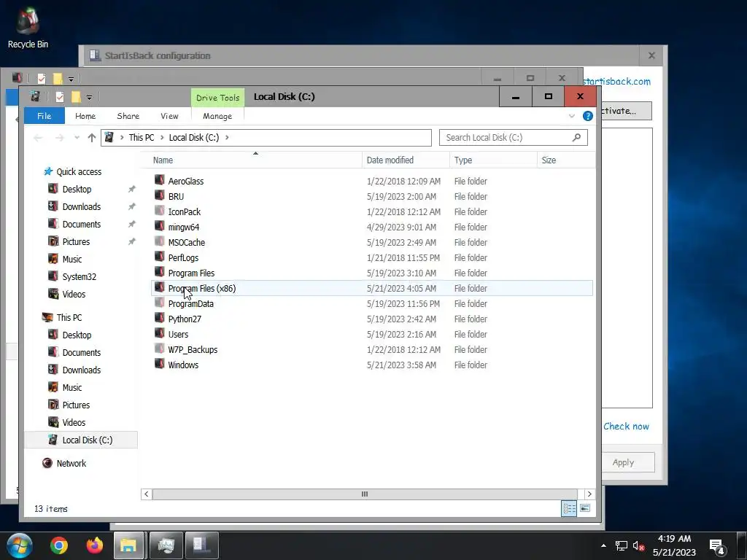Click the Windows folder icon
The width and height of the screenshot is (747, 560).
click(160, 365)
